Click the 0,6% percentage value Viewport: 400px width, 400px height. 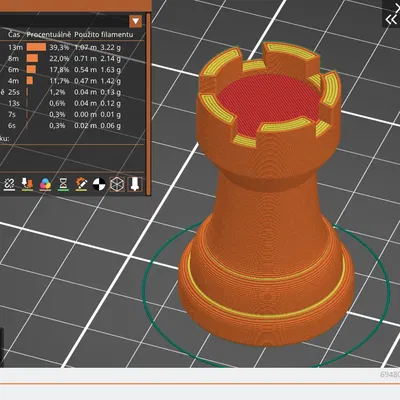57,103
